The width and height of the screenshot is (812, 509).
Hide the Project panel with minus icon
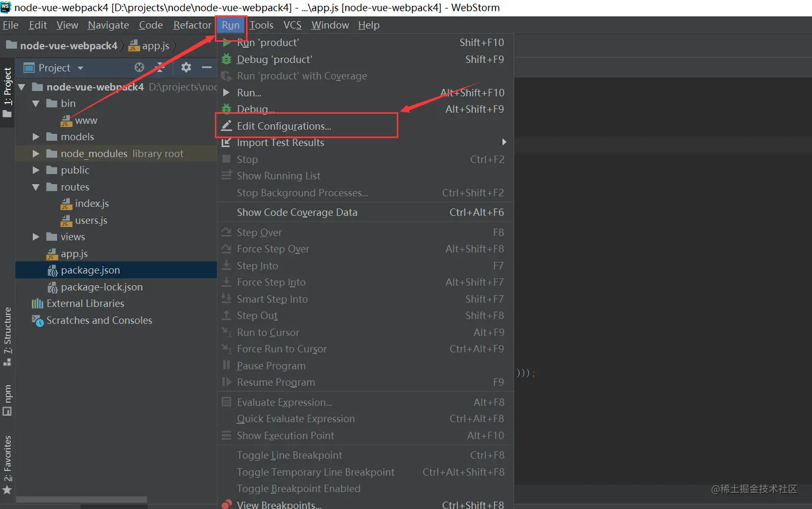[206, 67]
